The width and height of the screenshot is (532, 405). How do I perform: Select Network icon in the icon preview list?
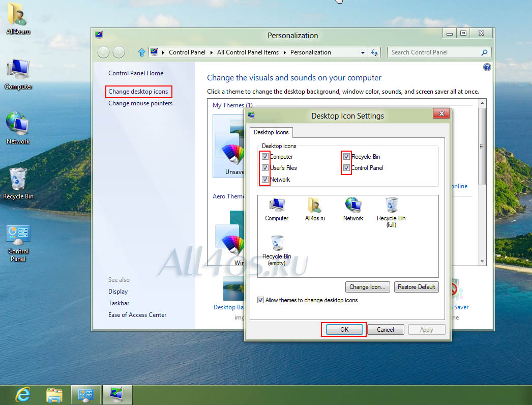pos(353,210)
